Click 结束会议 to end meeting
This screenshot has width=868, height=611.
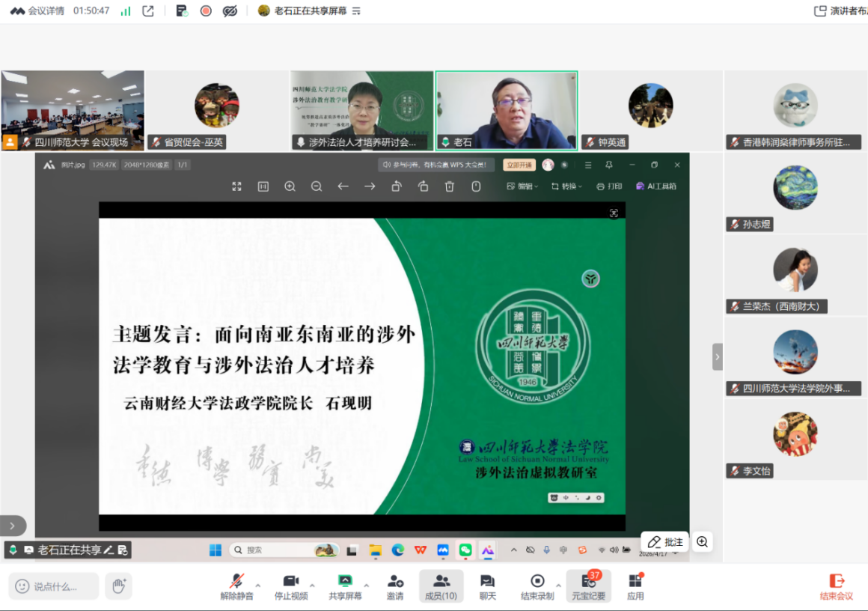(x=837, y=586)
